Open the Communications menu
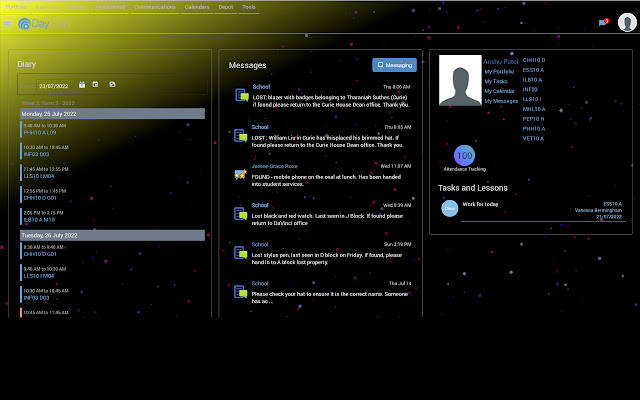 point(155,7)
